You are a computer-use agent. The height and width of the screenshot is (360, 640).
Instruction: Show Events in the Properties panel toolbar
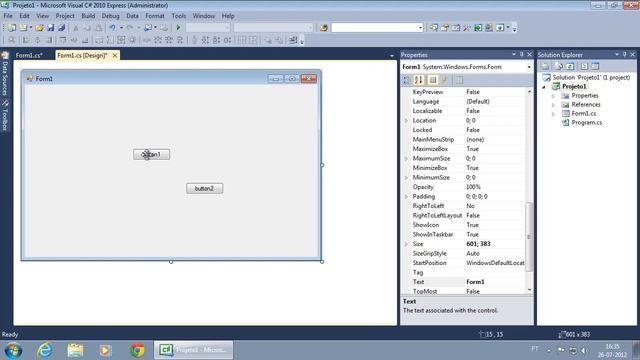(445, 80)
